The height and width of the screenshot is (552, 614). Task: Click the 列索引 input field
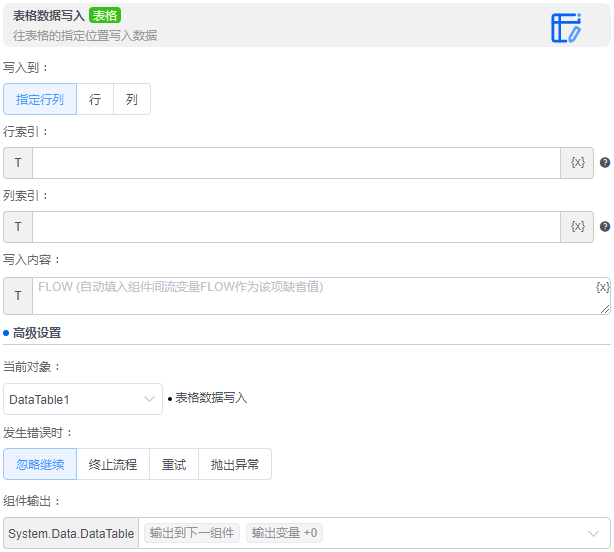[296, 227]
